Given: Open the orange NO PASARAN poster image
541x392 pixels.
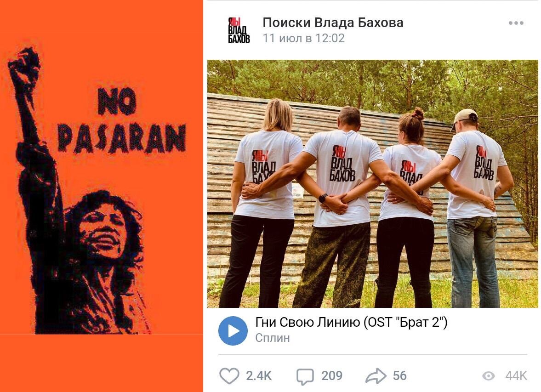Looking at the screenshot, I should 102,196.
